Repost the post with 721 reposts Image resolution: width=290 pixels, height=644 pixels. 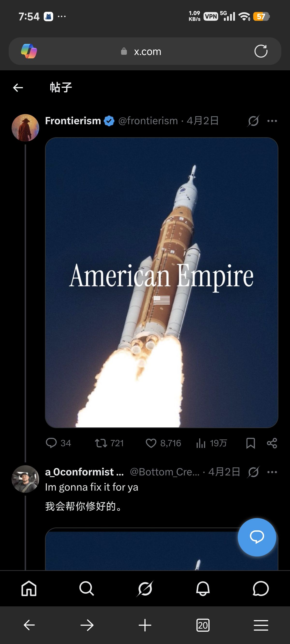pos(109,443)
